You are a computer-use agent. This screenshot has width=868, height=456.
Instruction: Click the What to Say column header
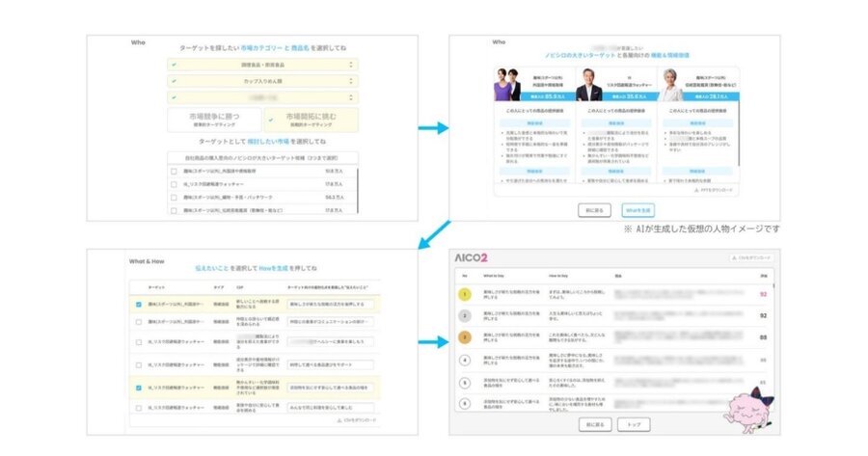tap(494, 276)
